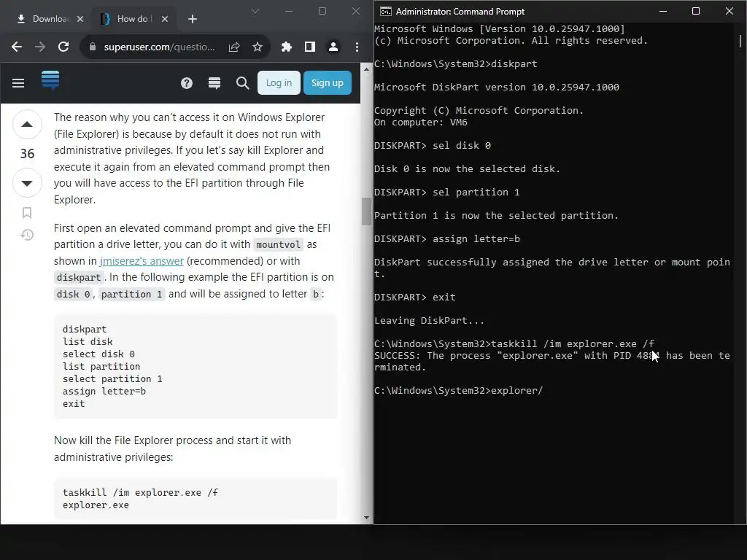Maximize the Command Prompt window

695,11
